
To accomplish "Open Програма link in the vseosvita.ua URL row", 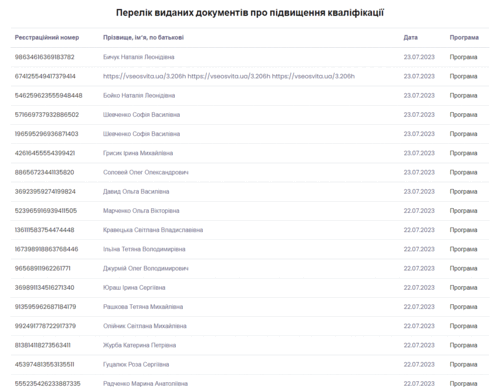I will click(x=463, y=76).
